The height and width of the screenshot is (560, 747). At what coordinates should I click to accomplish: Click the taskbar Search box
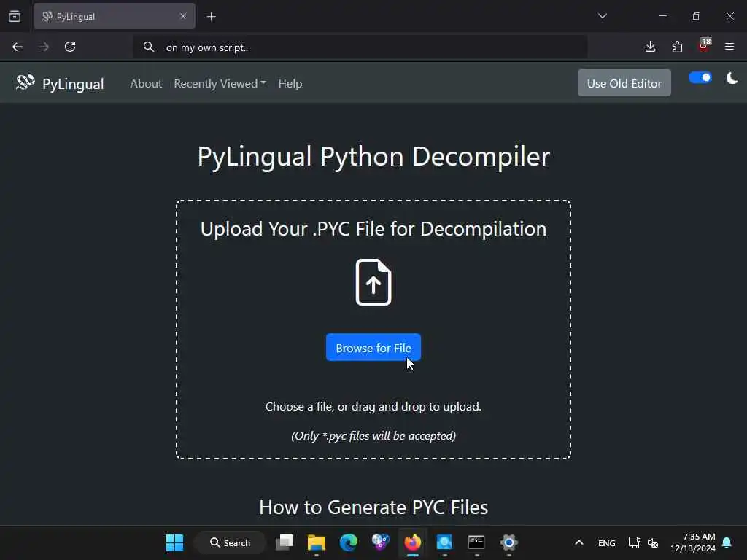tap(230, 542)
